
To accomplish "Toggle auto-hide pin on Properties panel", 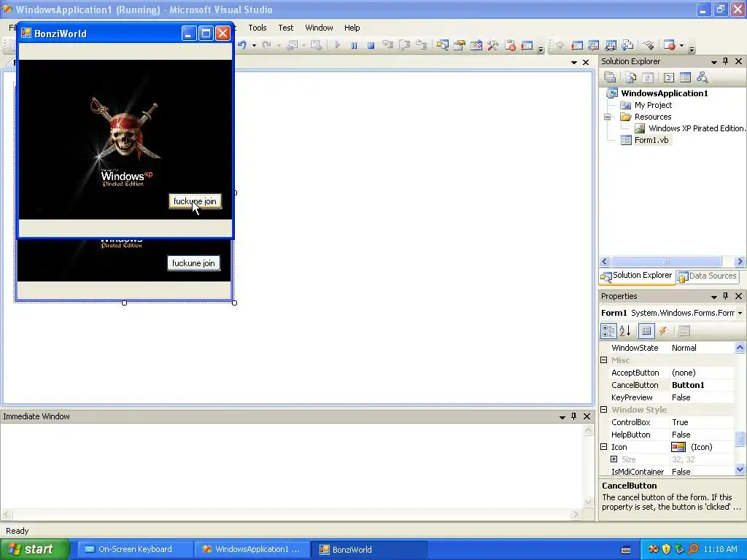I will pyautogui.click(x=726, y=296).
